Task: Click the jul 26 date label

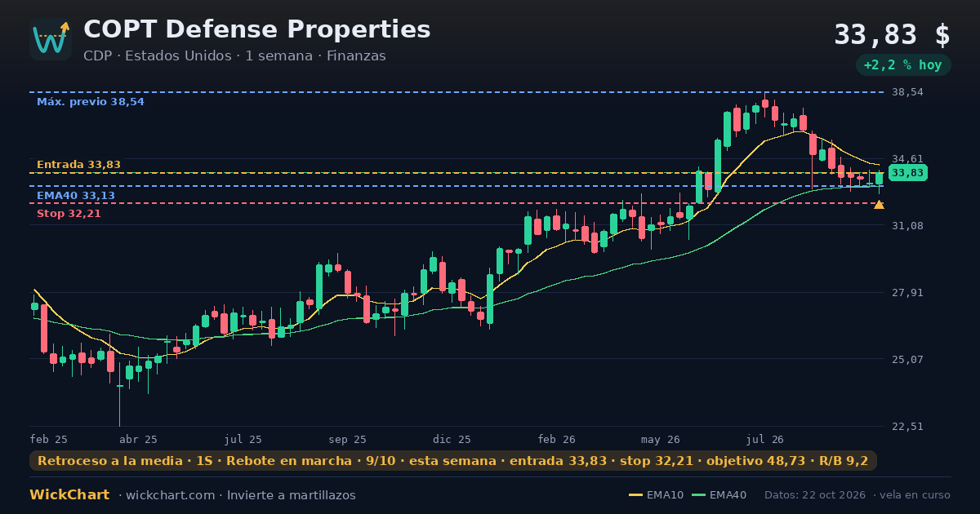Action: 765,439
